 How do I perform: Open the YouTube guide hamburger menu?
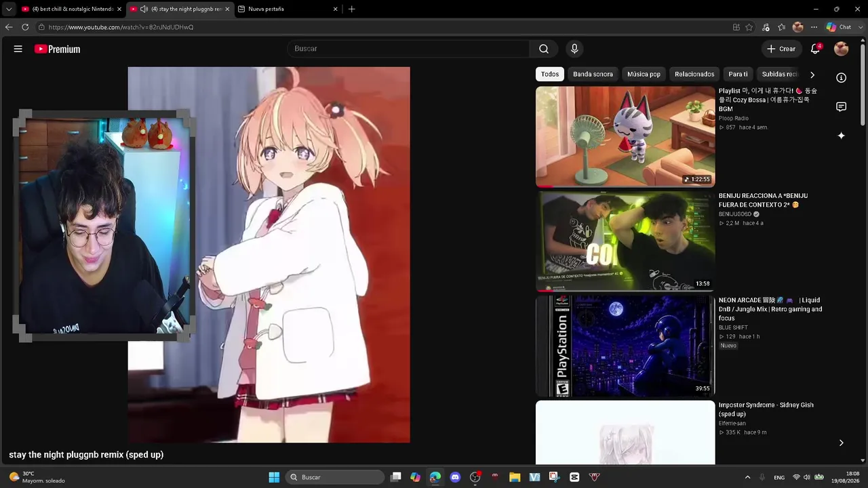(18, 49)
